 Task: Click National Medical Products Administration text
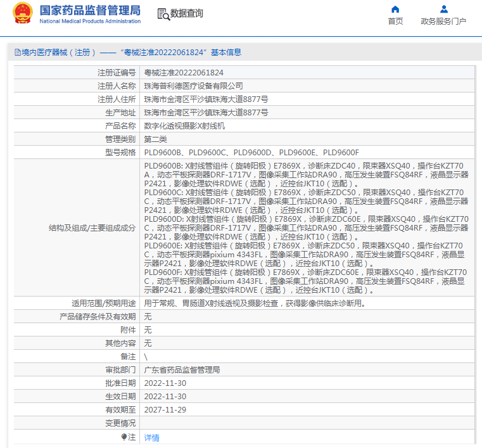pos(90,21)
